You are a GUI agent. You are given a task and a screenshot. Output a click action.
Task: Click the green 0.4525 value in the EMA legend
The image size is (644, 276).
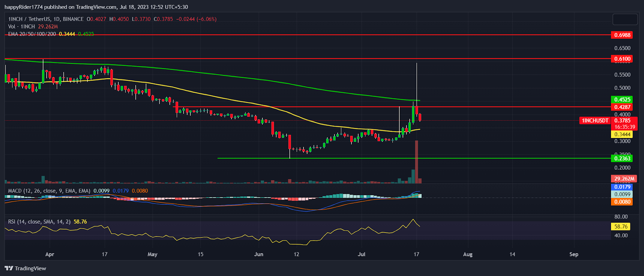[86, 34]
